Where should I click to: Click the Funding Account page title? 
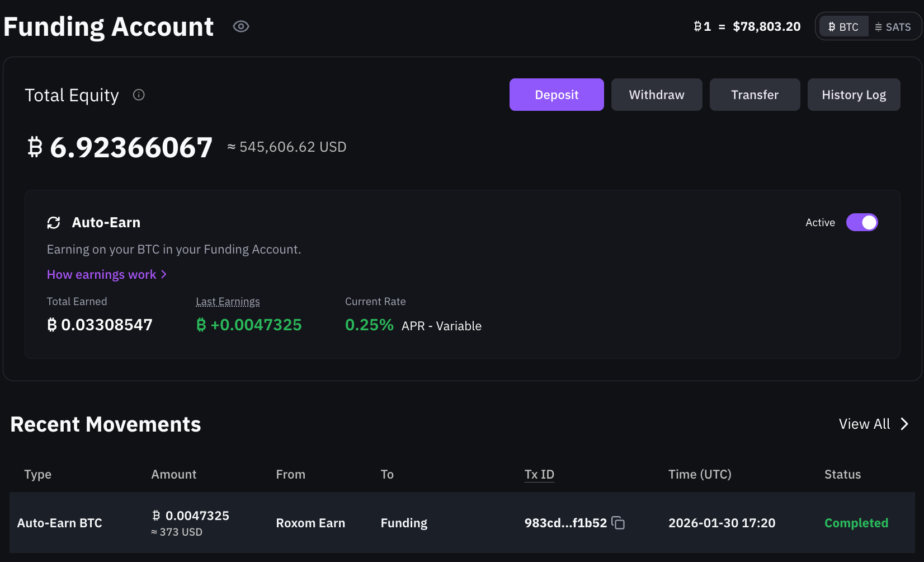109,26
